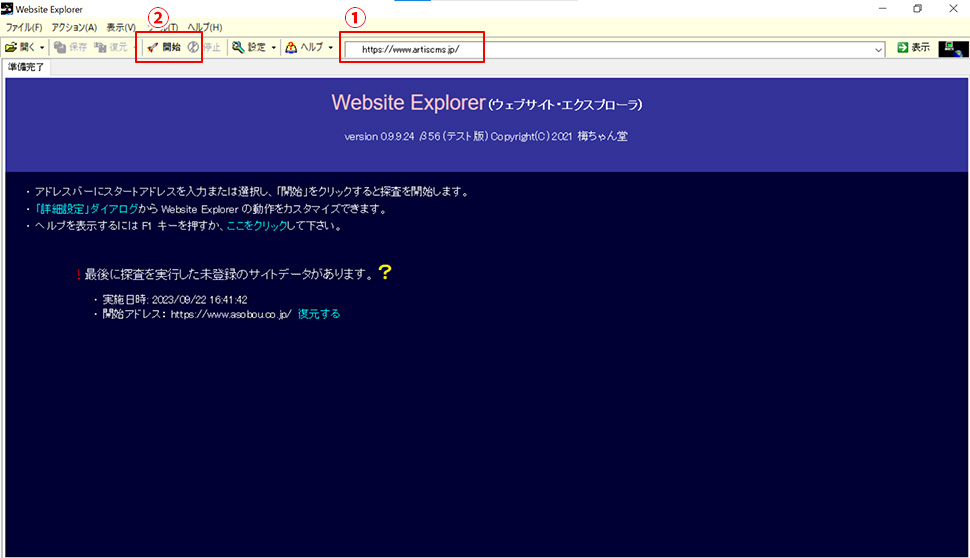Screen dimensions: 970x558
Task: Open the ファイル(F) menu
Action: click(24, 27)
